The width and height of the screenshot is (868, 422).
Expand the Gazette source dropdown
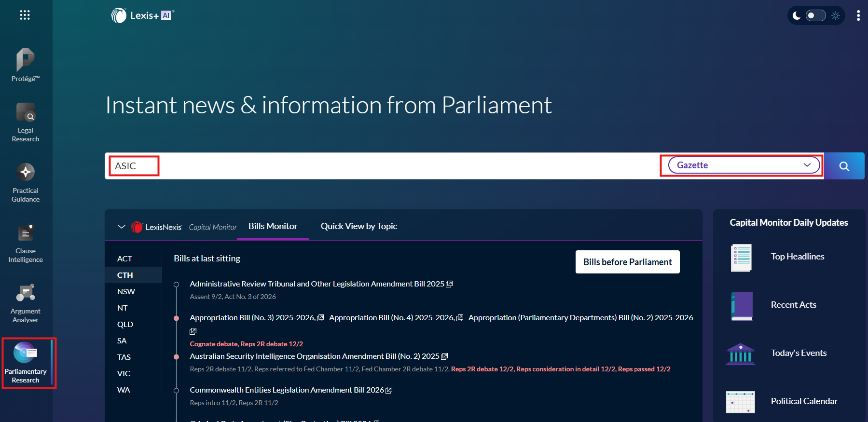click(x=744, y=165)
